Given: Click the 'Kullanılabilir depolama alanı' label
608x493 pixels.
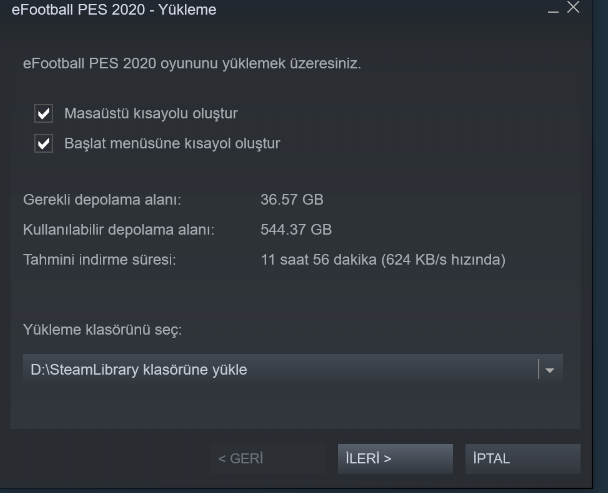Looking at the screenshot, I should [x=119, y=230].
